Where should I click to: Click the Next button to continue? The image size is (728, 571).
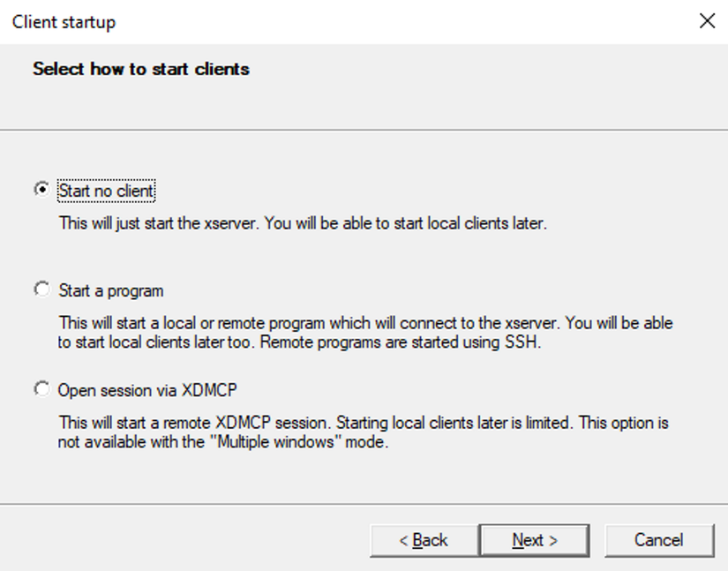(535, 540)
